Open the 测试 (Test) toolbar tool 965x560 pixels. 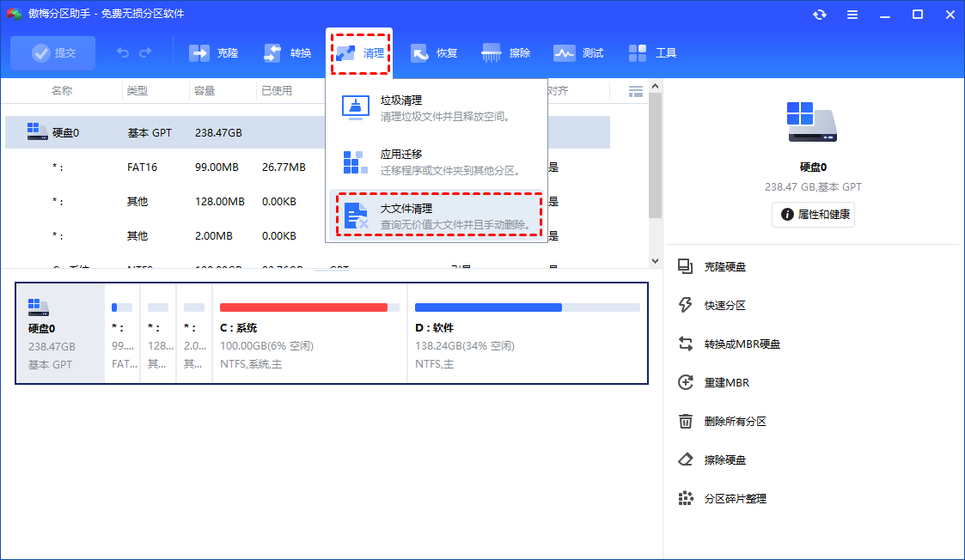tap(578, 52)
